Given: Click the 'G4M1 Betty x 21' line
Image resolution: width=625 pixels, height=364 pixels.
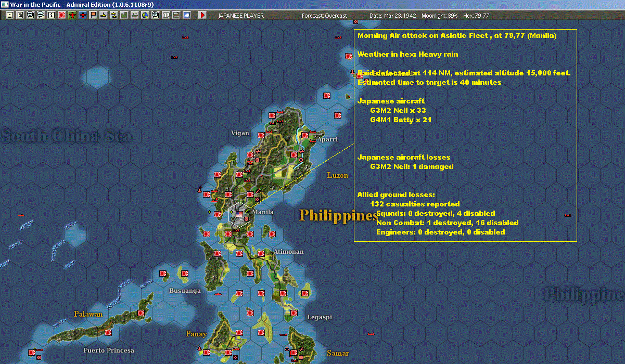Looking at the screenshot, I should pyautogui.click(x=401, y=120).
